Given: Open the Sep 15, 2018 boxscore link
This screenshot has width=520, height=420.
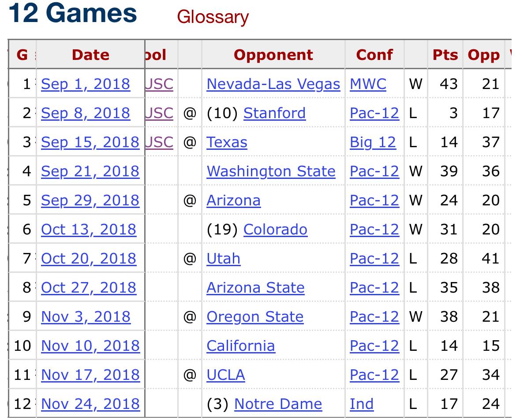Looking at the screenshot, I should 90,142.
